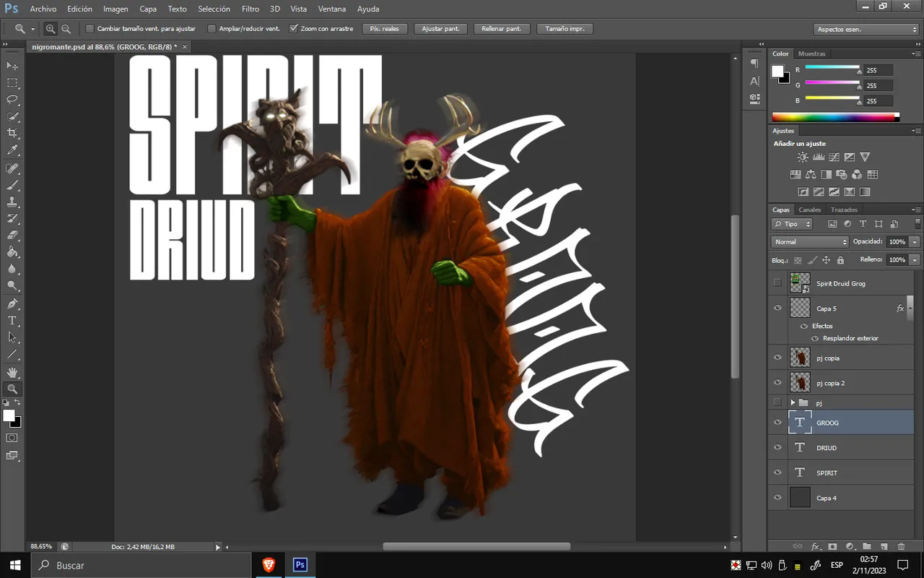
Task: Show the Spirit Druid Grog layer
Action: (777, 283)
